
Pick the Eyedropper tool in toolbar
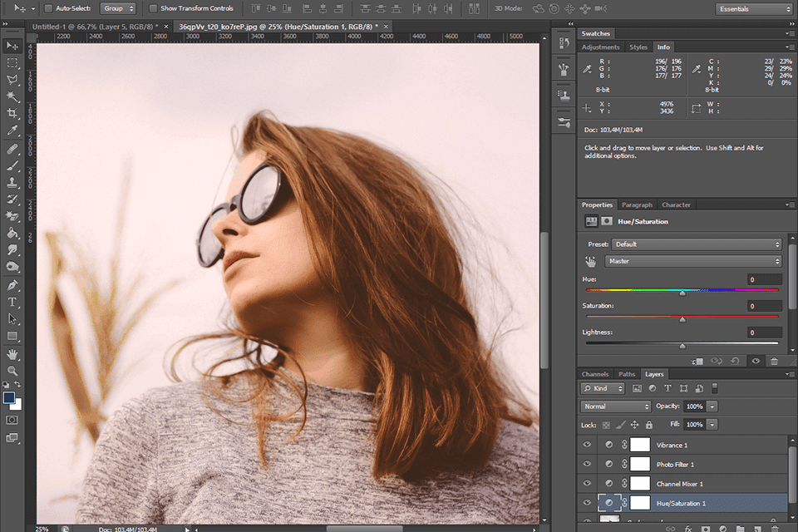coord(12,131)
